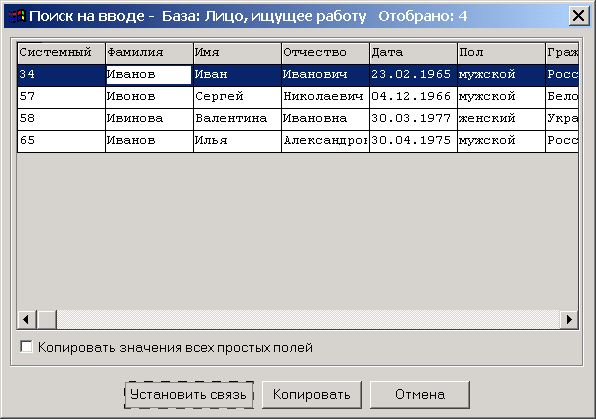This screenshot has height=419, width=596.
Task: Select the Николаевич patronymic cell
Action: pyautogui.click(x=325, y=97)
